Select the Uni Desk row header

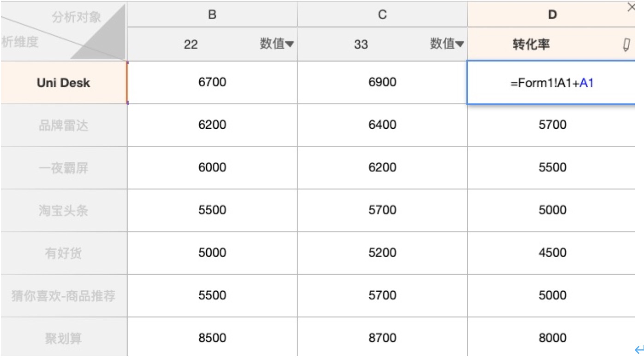(x=64, y=83)
